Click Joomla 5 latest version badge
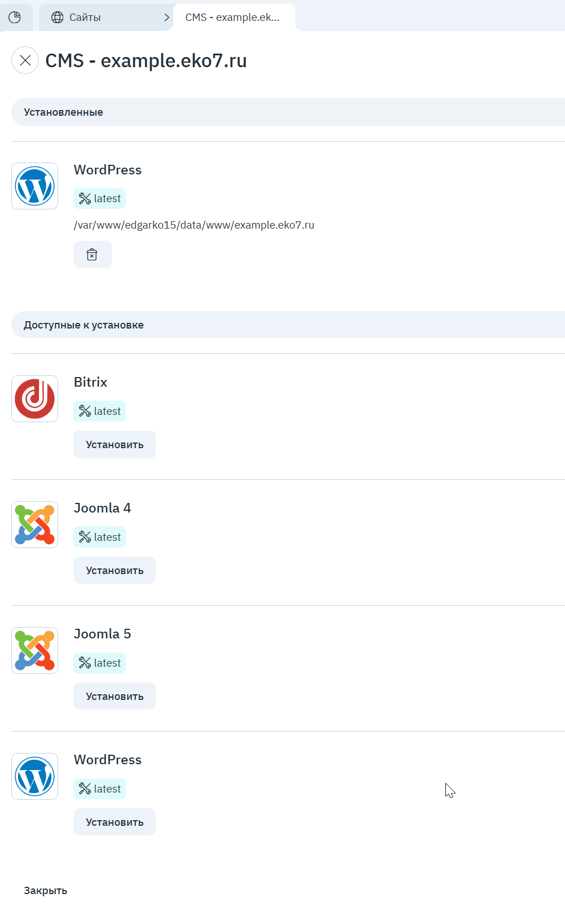The image size is (565, 924). 100,663
